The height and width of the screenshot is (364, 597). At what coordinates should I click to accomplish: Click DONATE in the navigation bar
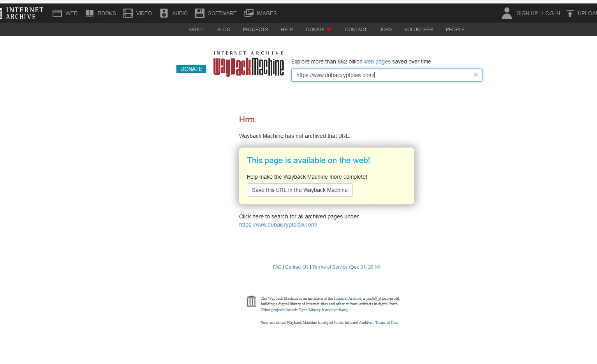pyautogui.click(x=319, y=30)
